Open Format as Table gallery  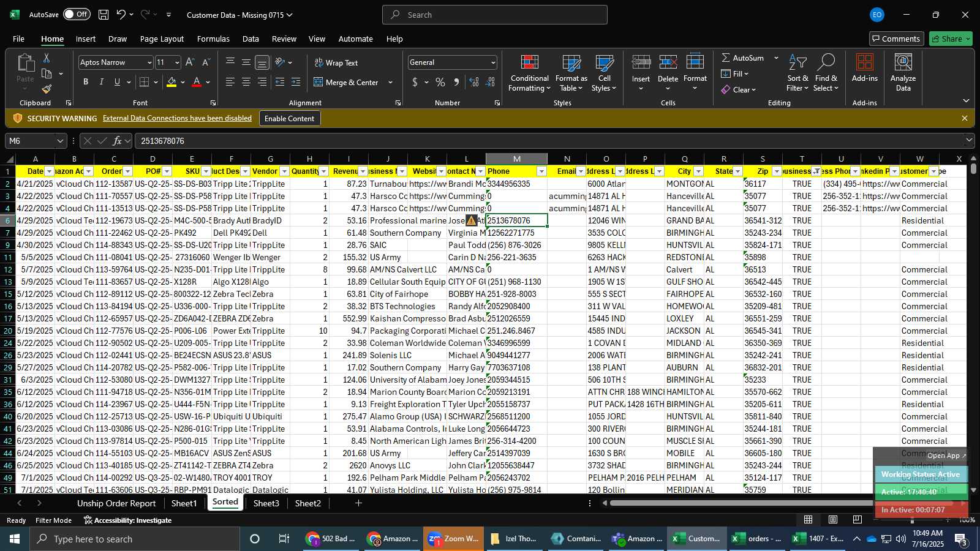coord(571,73)
